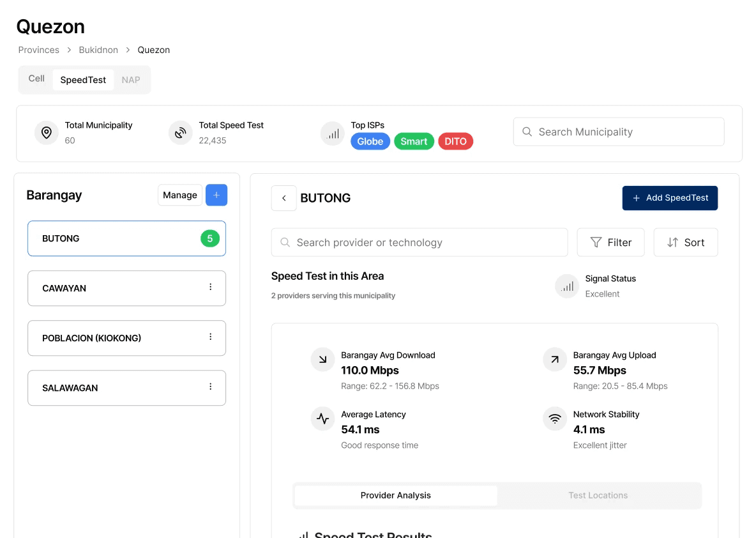Click the 110.0 Mbps download value
756x538 pixels.
coord(370,371)
